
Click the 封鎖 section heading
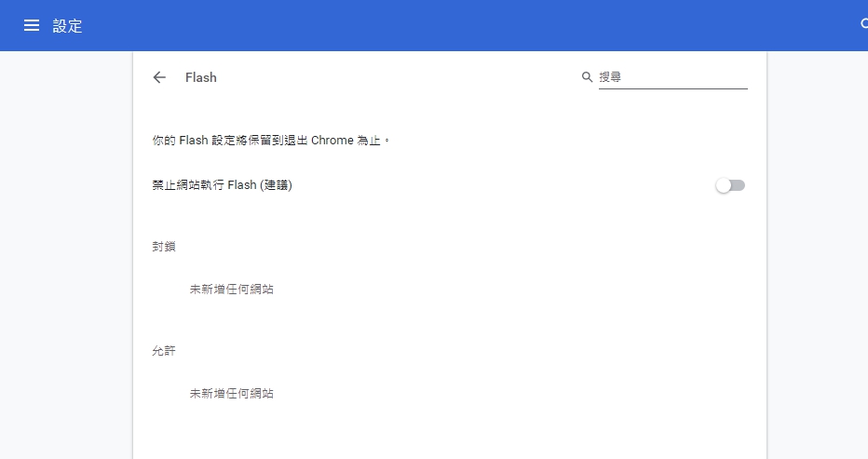[x=164, y=247]
